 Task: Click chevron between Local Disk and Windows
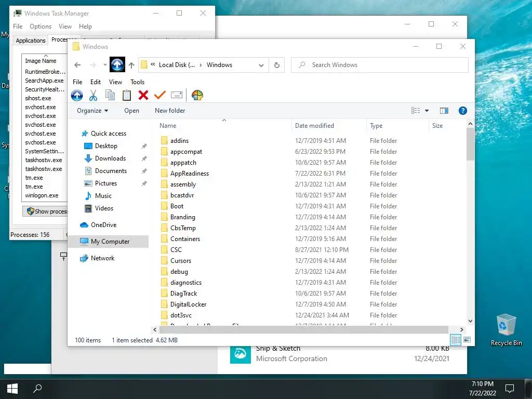pyautogui.click(x=201, y=65)
